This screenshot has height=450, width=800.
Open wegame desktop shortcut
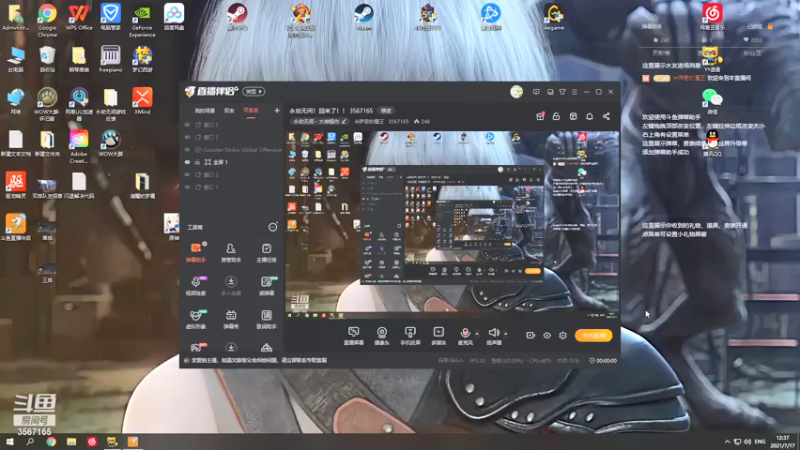(x=554, y=18)
